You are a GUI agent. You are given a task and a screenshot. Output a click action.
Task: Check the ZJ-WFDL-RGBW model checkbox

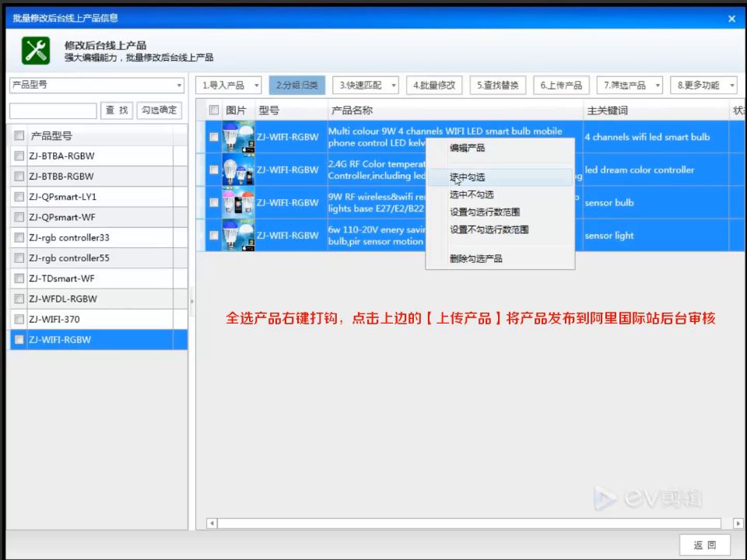pyautogui.click(x=19, y=299)
